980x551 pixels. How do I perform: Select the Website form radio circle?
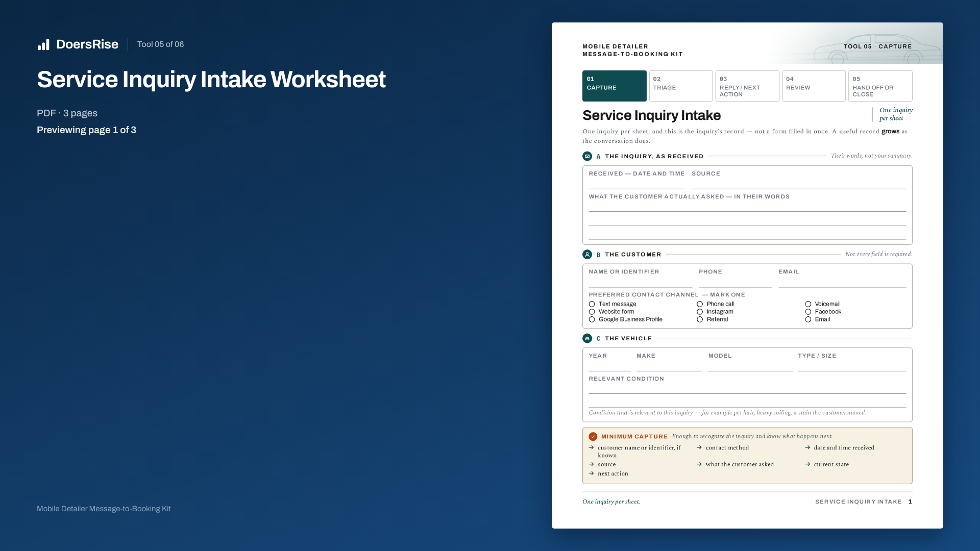[592, 312]
